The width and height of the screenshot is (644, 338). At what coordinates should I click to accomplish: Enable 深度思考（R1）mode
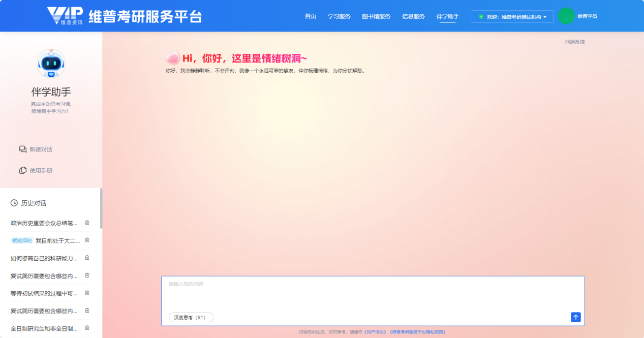(191, 317)
